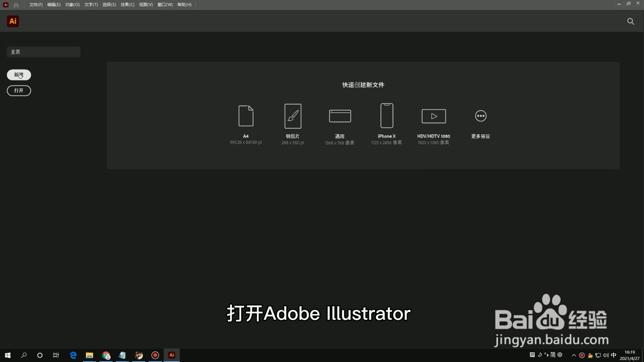Open the red recorder app in taskbar
Screen dimensions: 644x362
[155, 355]
